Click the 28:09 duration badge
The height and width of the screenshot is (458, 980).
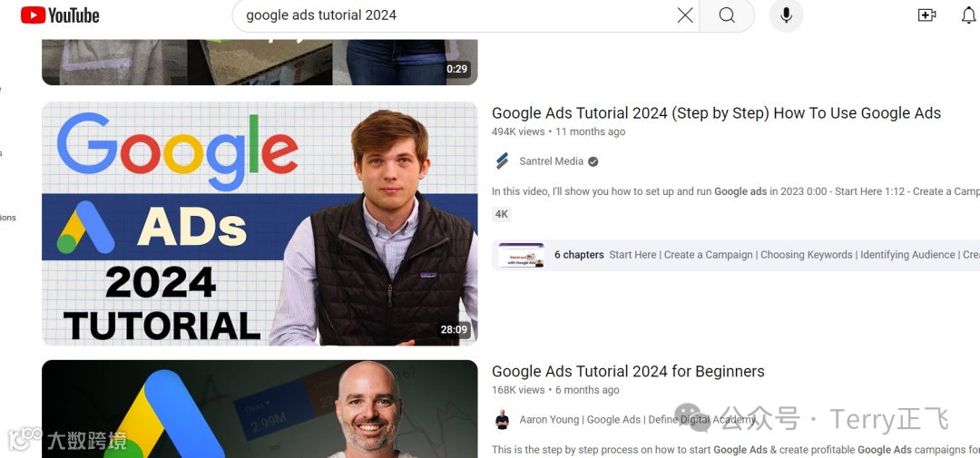(455, 329)
